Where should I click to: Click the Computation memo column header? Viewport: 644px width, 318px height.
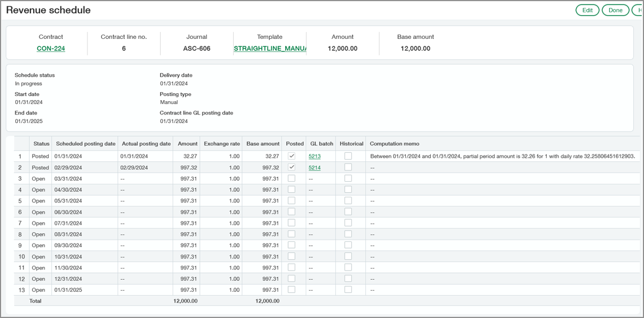point(394,144)
